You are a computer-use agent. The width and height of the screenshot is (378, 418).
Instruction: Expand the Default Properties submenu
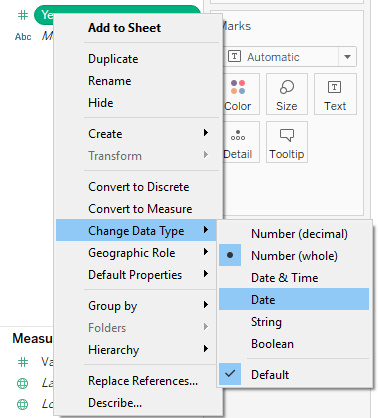click(x=136, y=275)
